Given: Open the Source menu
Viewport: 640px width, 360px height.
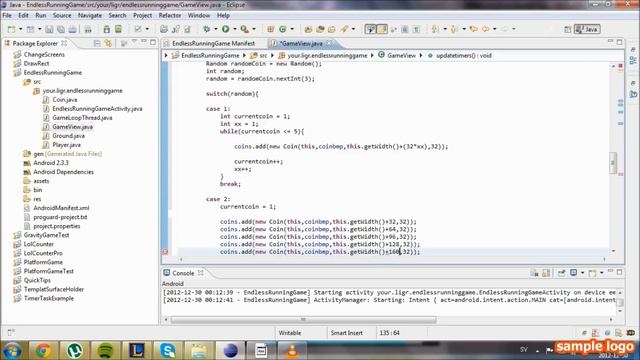Looking at the screenshot, I should (x=62, y=15).
